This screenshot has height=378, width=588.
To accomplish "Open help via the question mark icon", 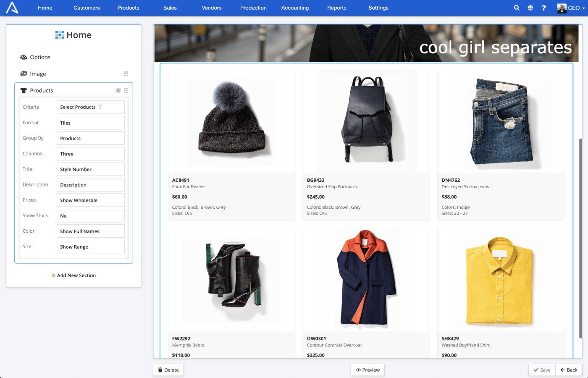I will [x=543, y=8].
